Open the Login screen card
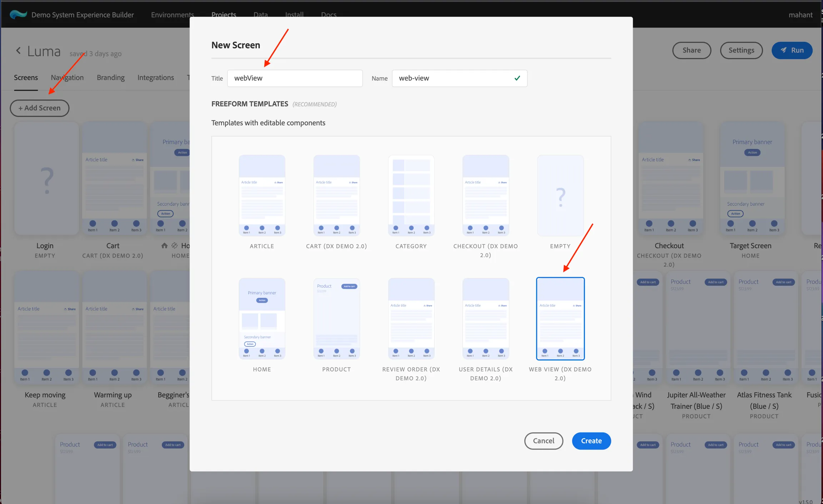 pyautogui.click(x=46, y=178)
